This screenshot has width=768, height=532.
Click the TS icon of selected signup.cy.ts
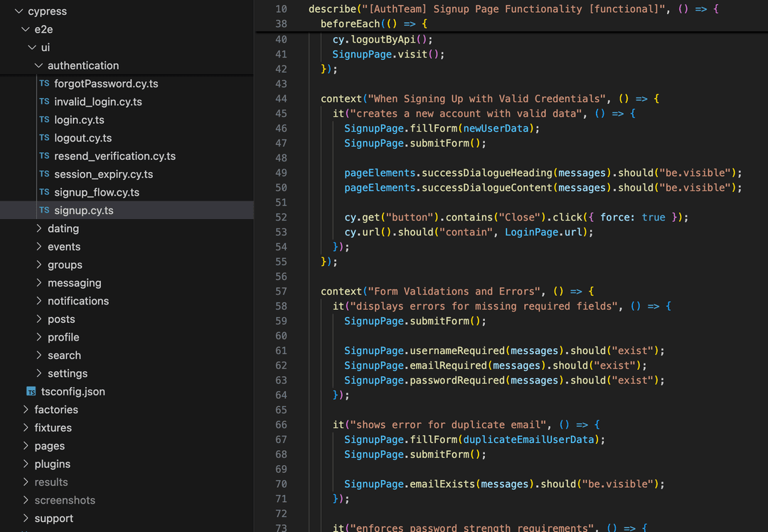pos(44,210)
